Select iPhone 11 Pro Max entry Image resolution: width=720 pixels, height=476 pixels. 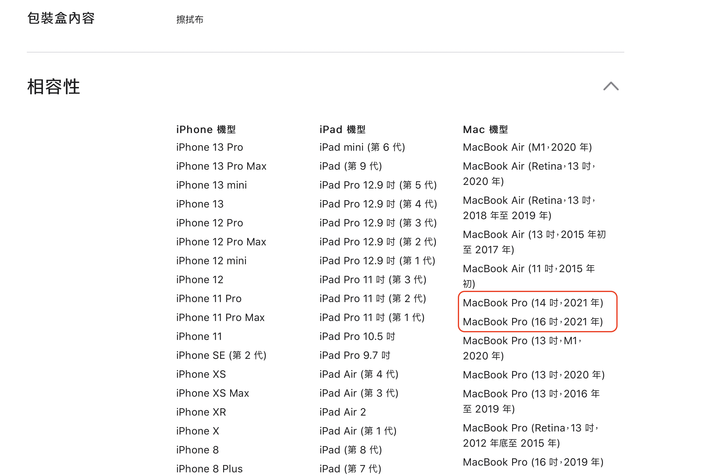click(x=220, y=317)
